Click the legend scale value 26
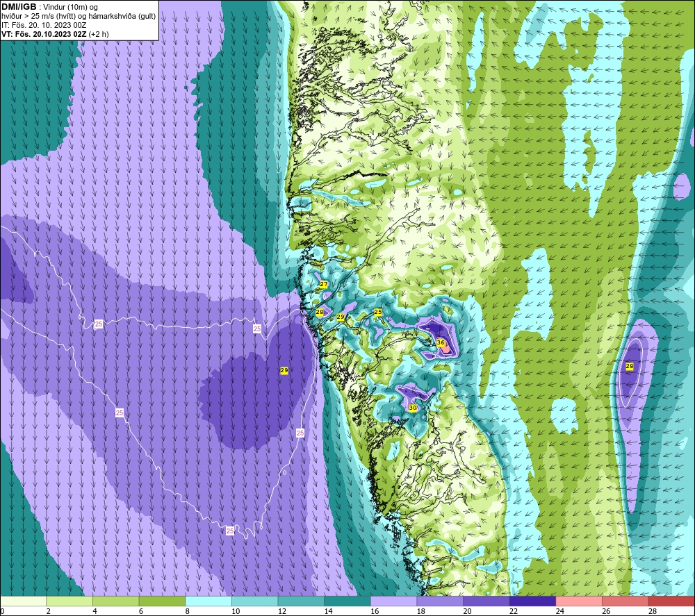This screenshot has height=616, width=695. click(606, 611)
